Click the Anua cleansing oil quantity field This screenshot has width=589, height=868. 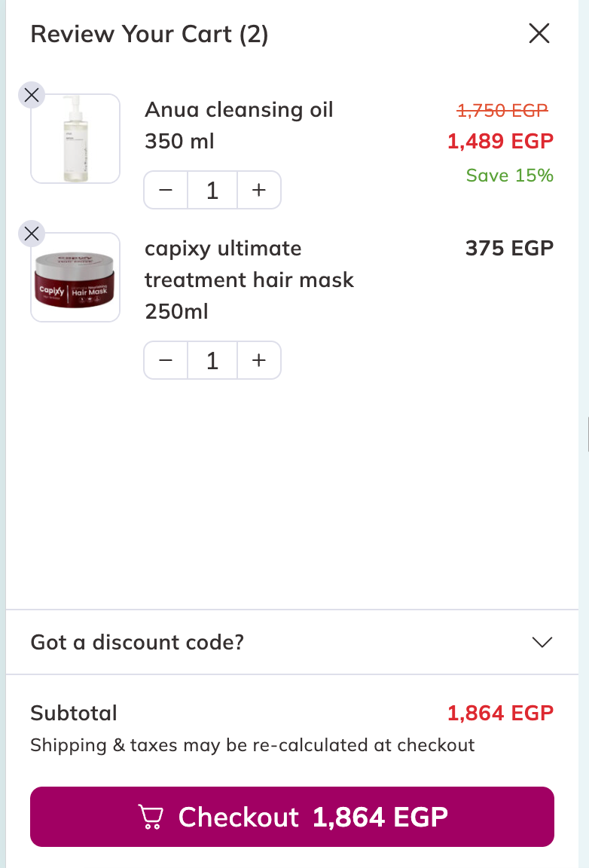pyautogui.click(x=212, y=190)
